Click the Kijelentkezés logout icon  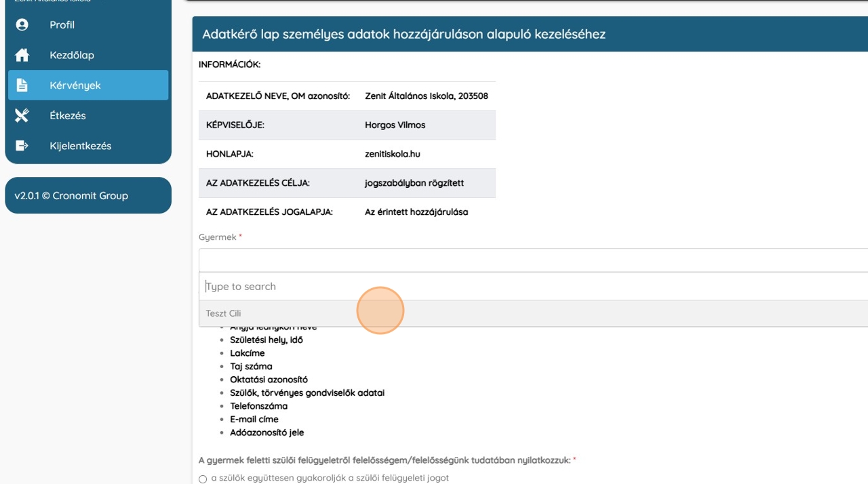[22, 146]
